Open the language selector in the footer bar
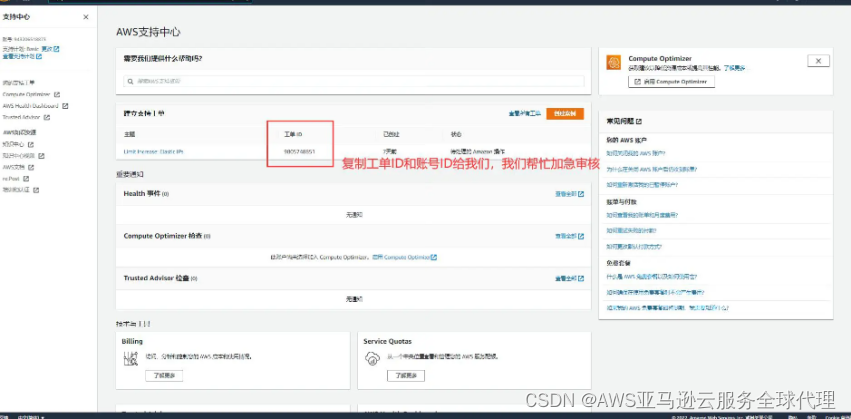Image resolution: width=851 pixels, height=419 pixels. (32, 417)
